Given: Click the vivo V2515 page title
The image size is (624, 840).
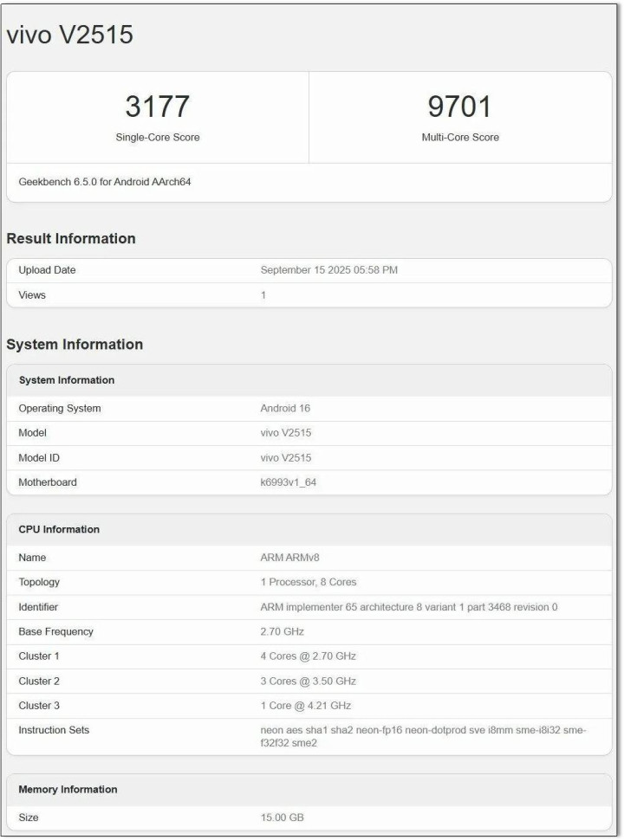Looking at the screenshot, I should pos(70,35).
